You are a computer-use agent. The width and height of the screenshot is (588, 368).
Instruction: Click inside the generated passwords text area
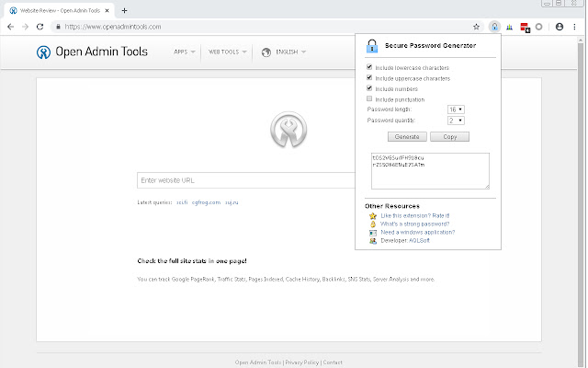click(430, 171)
